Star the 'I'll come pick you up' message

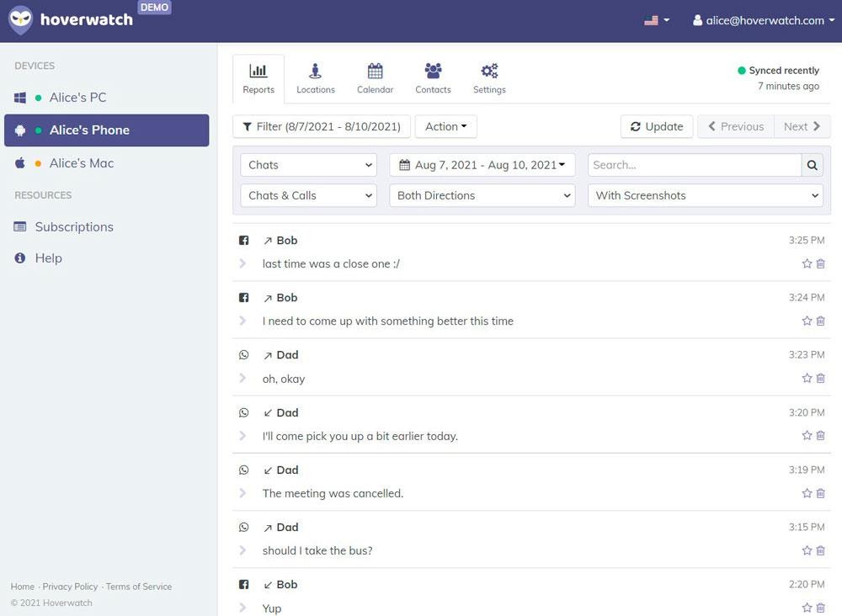(807, 436)
